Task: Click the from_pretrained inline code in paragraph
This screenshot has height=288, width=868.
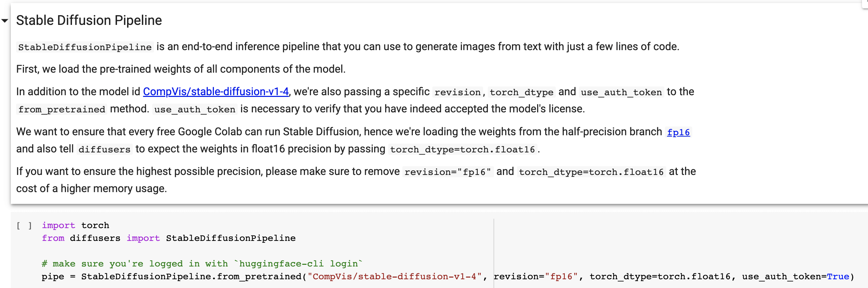Action: coord(62,109)
